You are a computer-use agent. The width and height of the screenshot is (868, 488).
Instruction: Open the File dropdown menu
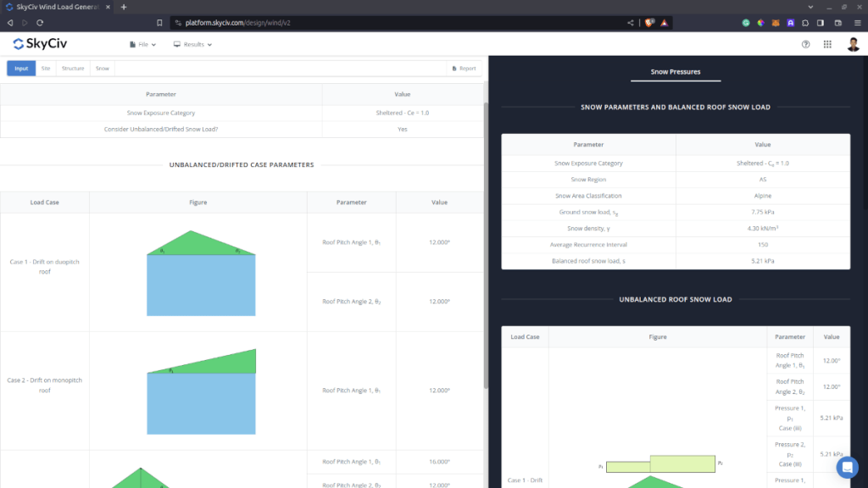point(142,44)
